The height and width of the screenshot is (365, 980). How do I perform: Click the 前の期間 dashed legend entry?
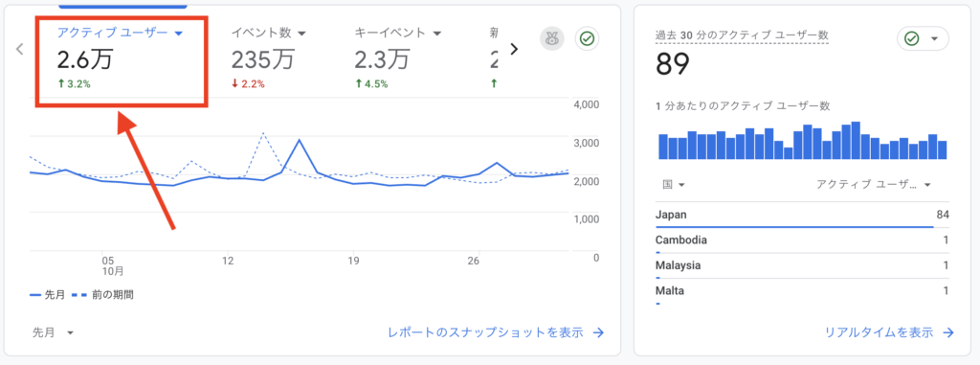click(x=102, y=294)
